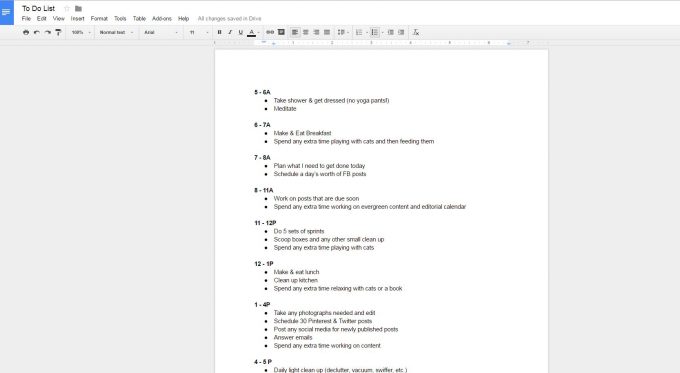The width and height of the screenshot is (680, 373).
Task: Insert a link using toolbar icon
Action: [270, 32]
